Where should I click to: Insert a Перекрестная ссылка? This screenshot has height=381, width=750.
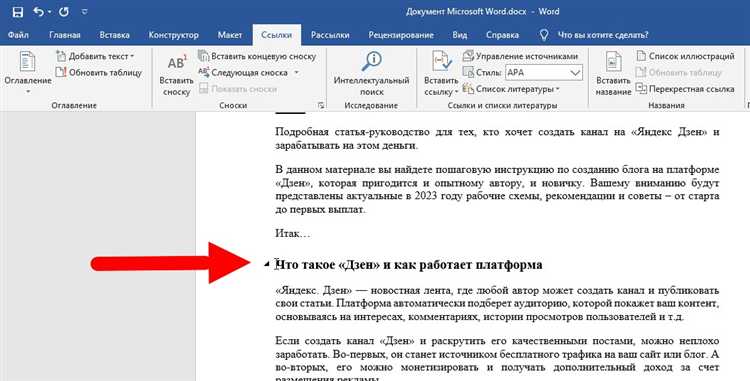(x=685, y=89)
